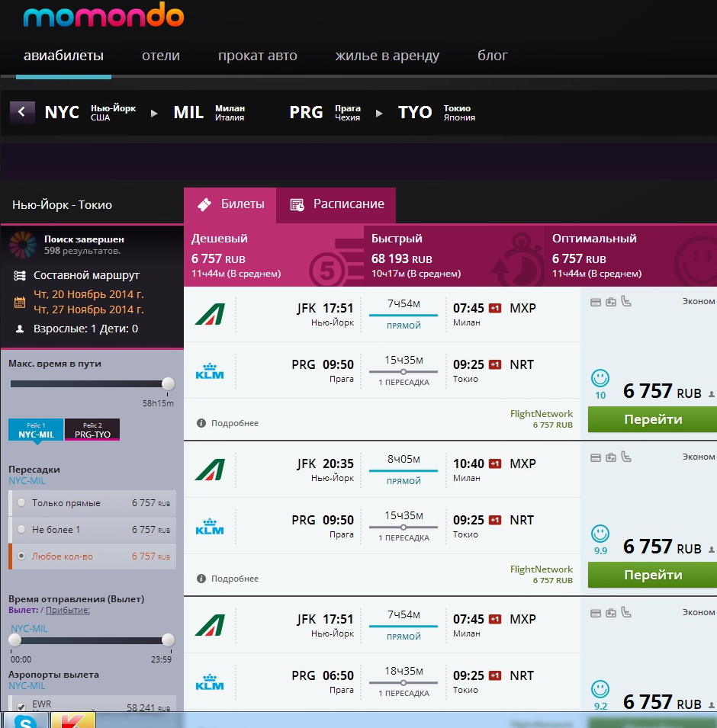Image resolution: width=717 pixels, height=728 pixels.
Task: Click the NYC Нью-Йорк origin field
Action: [x=90, y=112]
